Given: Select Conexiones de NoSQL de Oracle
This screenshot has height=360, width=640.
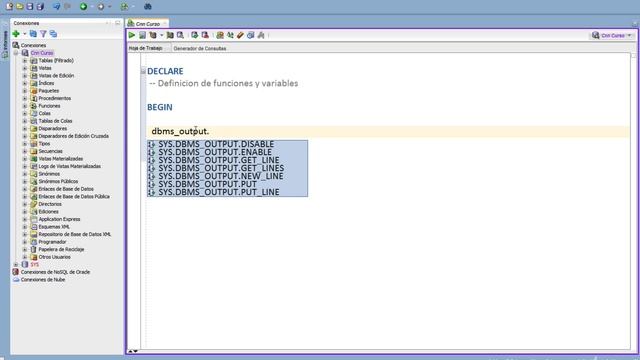Looking at the screenshot, I should [x=56, y=272].
